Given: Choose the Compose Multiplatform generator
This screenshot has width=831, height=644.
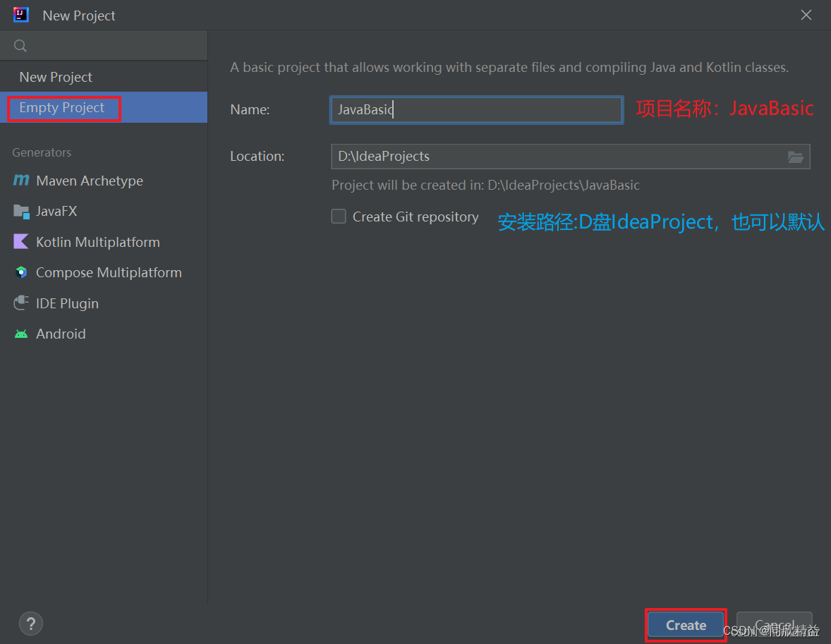Looking at the screenshot, I should click(104, 272).
